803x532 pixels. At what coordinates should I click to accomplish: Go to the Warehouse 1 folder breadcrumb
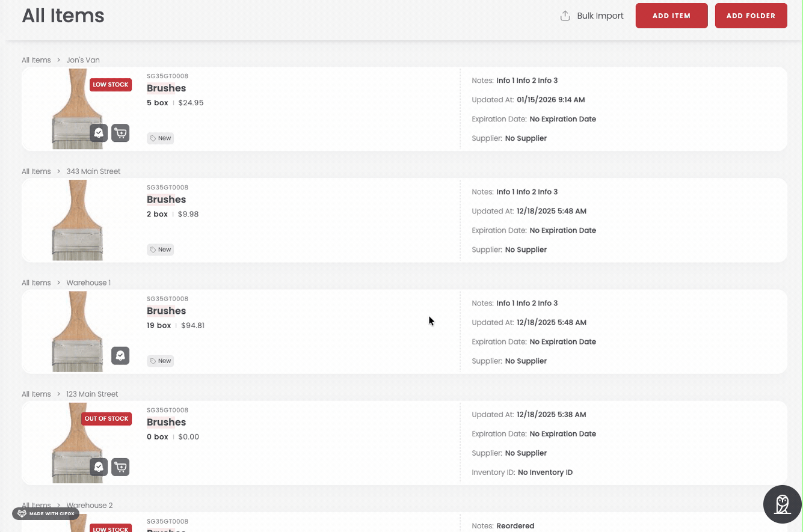(x=88, y=283)
